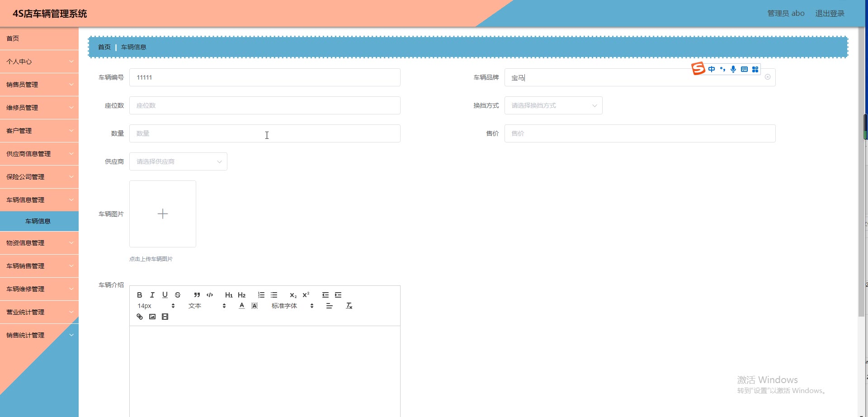Expand 车辆维修管理 sidebar menu
Viewport: 868px width, 417px height.
39,289
